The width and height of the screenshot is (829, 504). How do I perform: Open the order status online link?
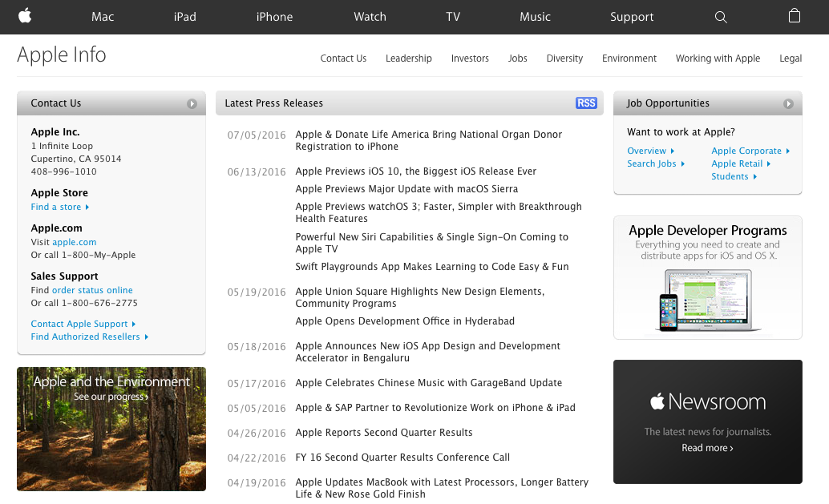(x=92, y=290)
